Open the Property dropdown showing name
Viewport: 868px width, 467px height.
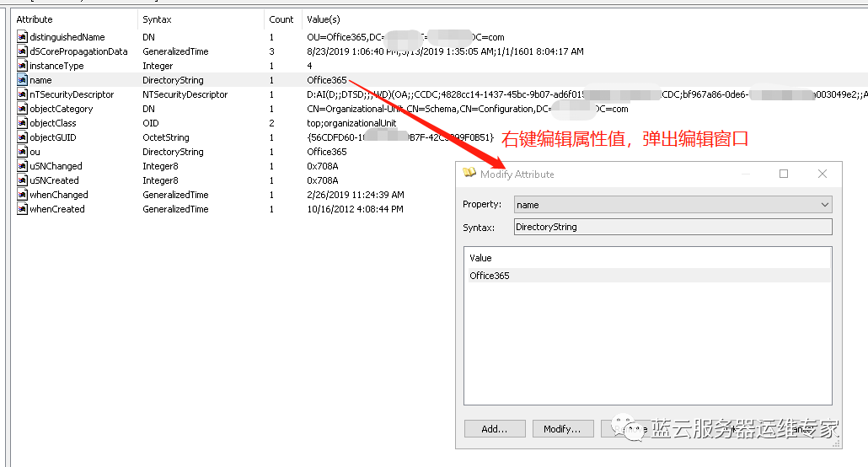point(672,204)
